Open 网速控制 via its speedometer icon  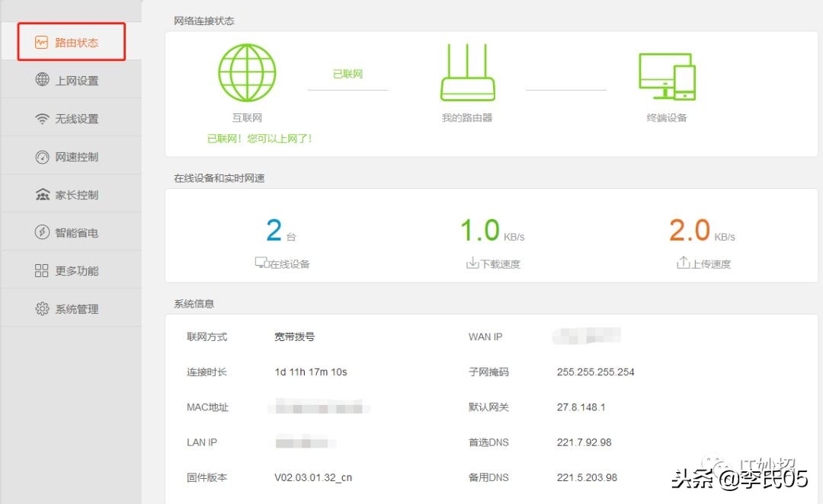pos(41,156)
